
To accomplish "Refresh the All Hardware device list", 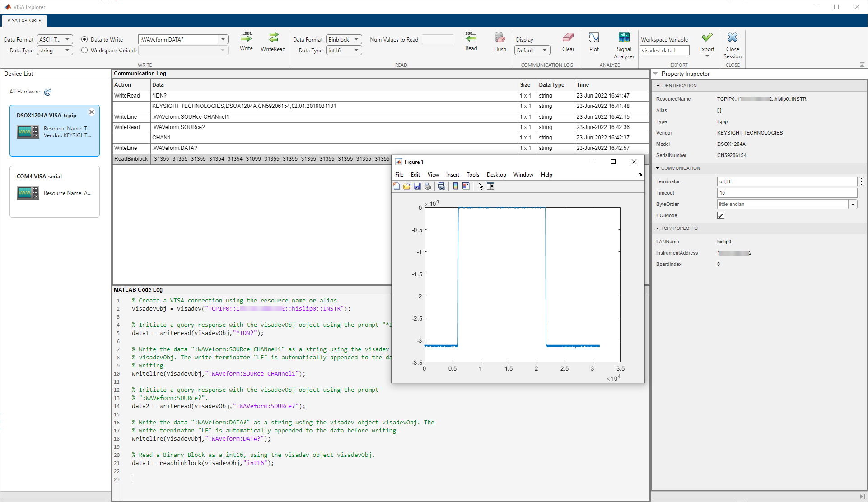I will point(48,92).
